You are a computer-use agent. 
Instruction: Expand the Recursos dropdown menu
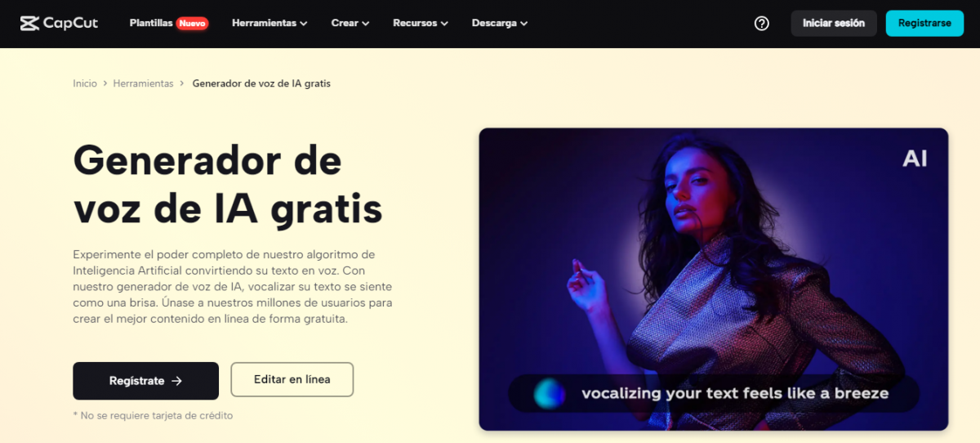[421, 23]
